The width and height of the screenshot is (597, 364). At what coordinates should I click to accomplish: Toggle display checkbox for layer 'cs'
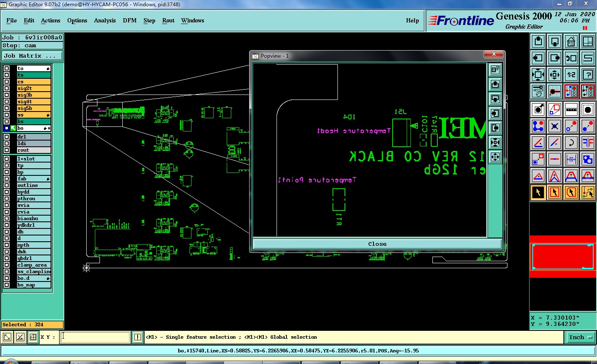(7, 82)
